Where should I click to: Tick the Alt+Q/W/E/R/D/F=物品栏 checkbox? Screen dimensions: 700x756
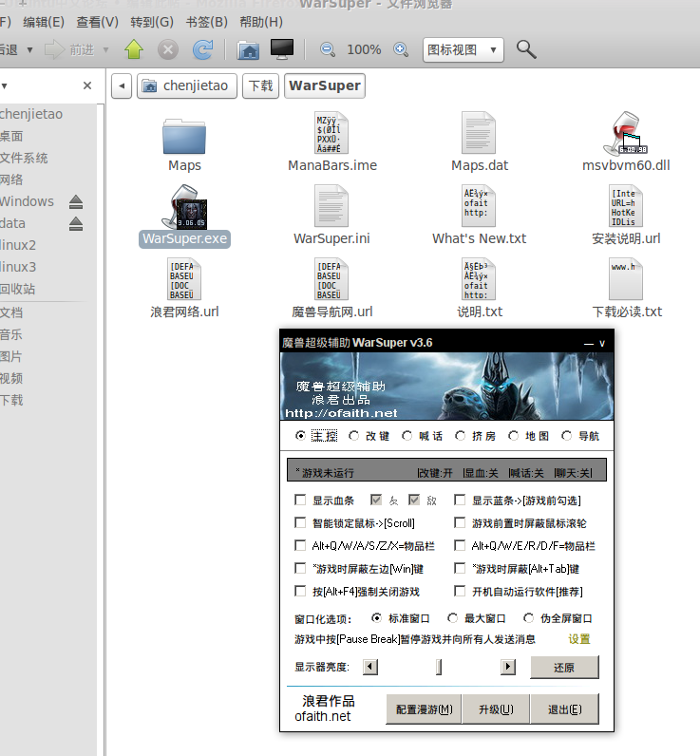pyautogui.click(x=460, y=545)
